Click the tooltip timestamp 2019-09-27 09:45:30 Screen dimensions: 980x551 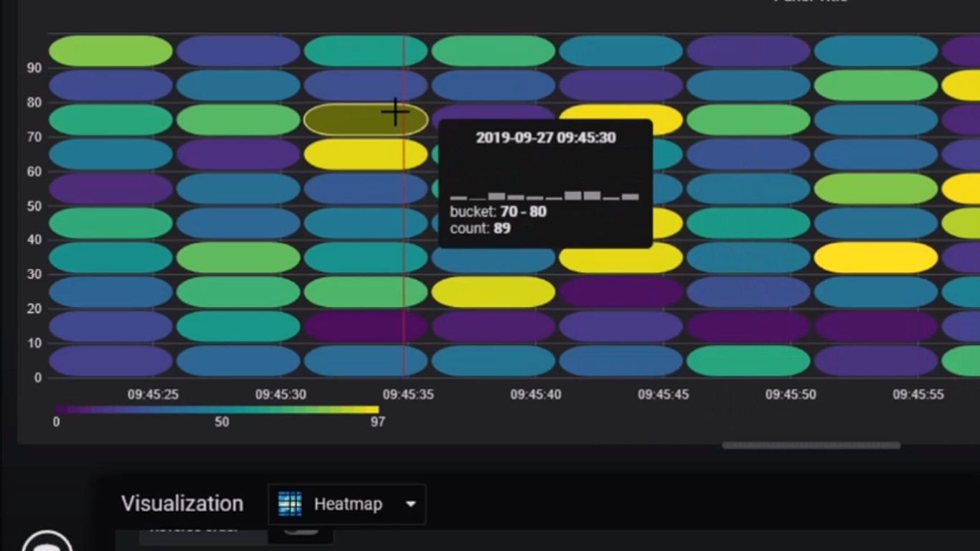click(545, 138)
